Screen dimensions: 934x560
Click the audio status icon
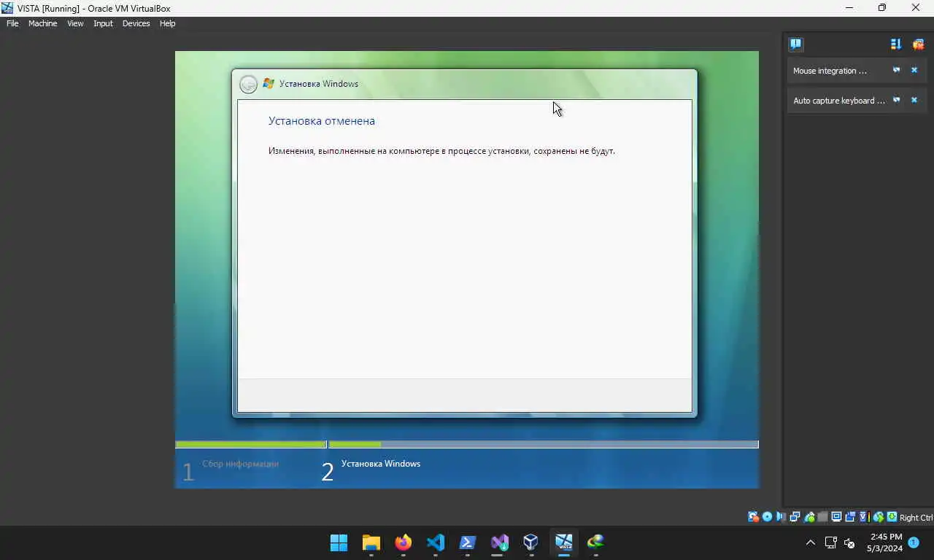[781, 517]
